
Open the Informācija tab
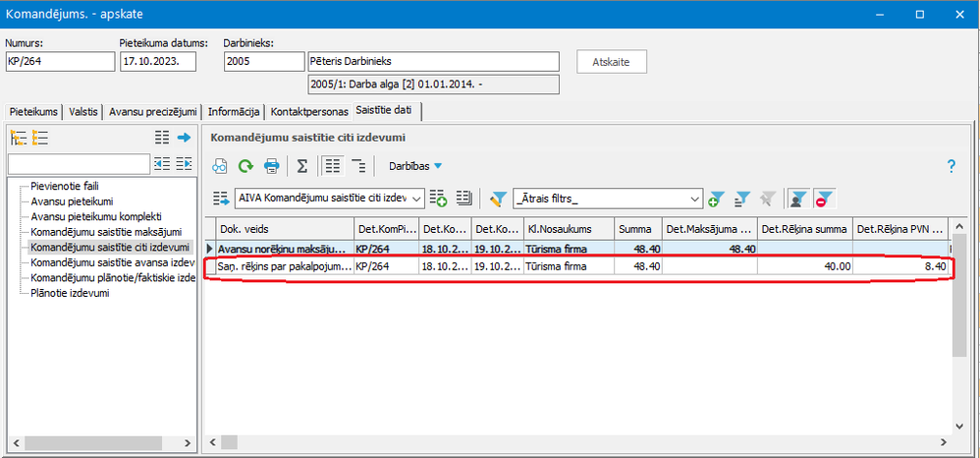(x=234, y=112)
